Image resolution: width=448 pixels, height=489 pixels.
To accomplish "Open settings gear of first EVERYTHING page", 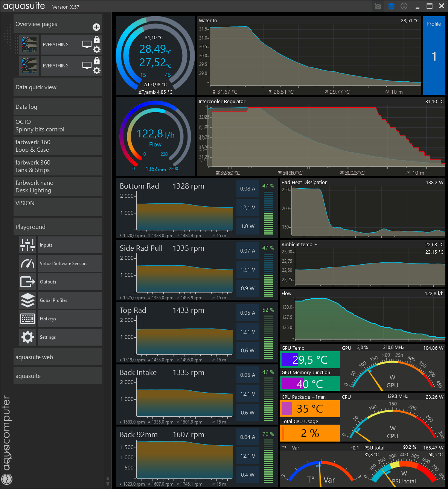I will [97, 49].
